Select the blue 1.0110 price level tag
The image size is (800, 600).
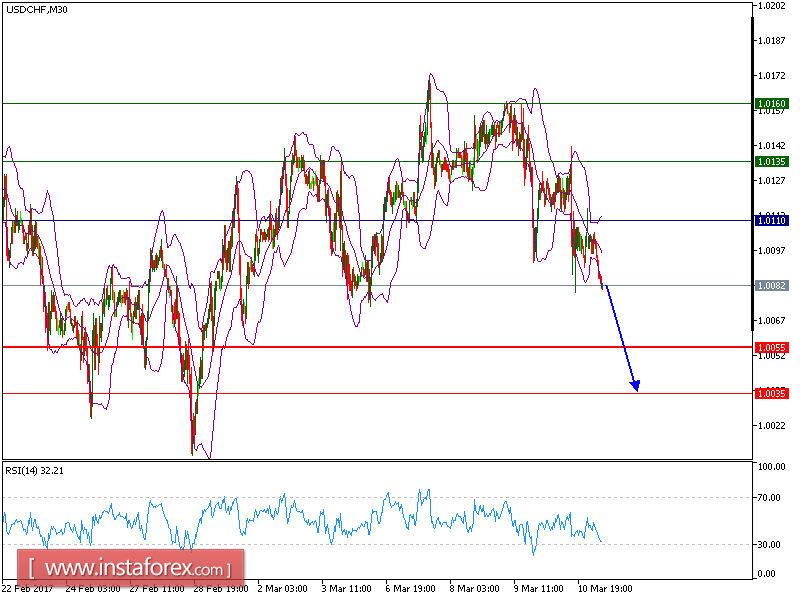pos(771,220)
